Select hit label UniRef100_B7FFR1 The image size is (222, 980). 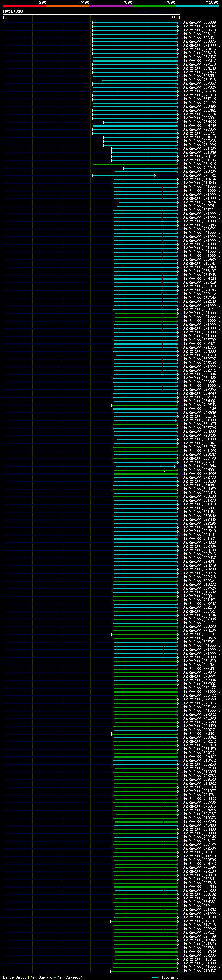pyautogui.click(x=199, y=175)
